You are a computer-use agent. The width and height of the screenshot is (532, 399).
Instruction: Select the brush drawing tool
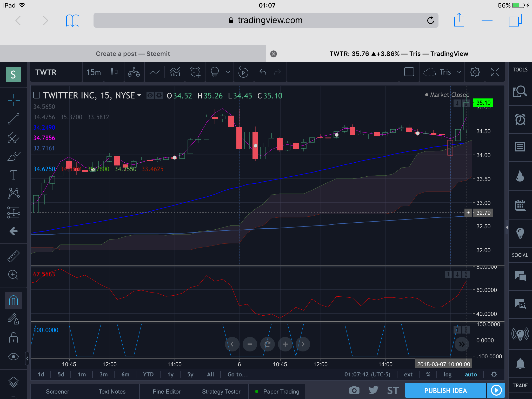(14, 156)
